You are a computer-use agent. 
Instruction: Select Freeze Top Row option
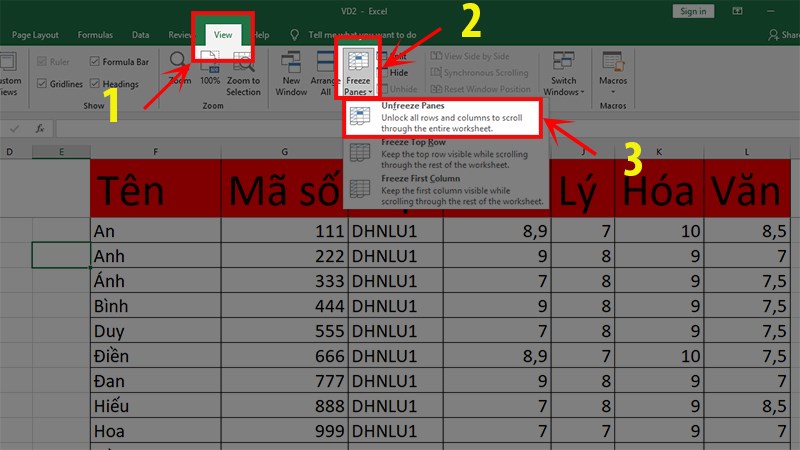(x=445, y=154)
